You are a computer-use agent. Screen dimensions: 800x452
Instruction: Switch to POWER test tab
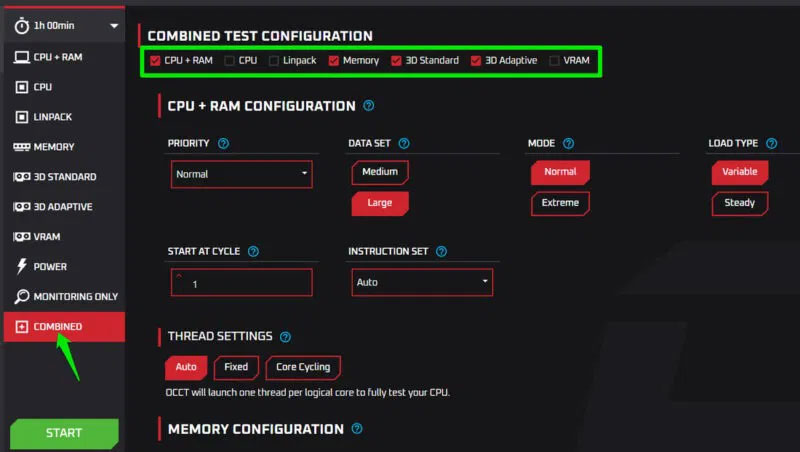point(64,266)
